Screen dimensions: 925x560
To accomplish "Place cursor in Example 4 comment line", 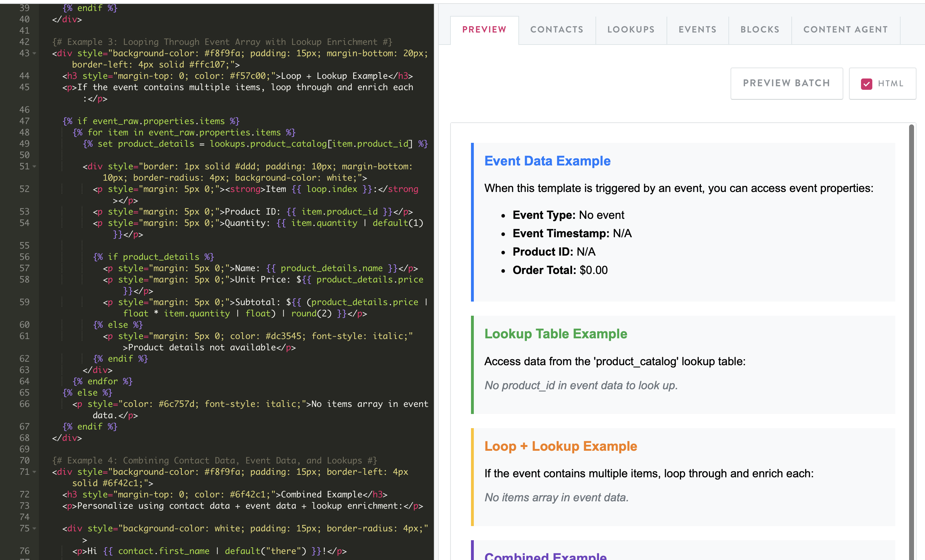I will click(214, 461).
